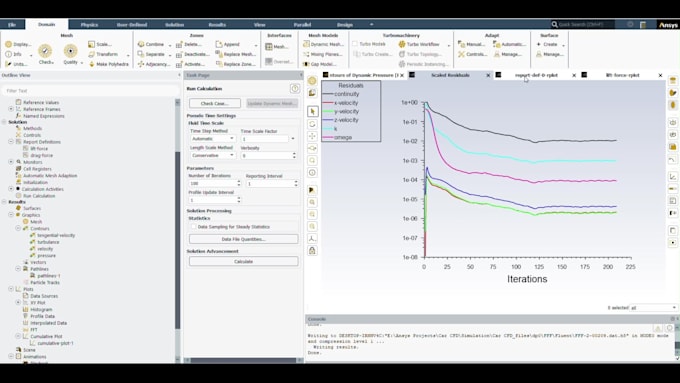Open the File menu
Image resolution: width=680 pixels, height=383 pixels.
click(x=12, y=25)
